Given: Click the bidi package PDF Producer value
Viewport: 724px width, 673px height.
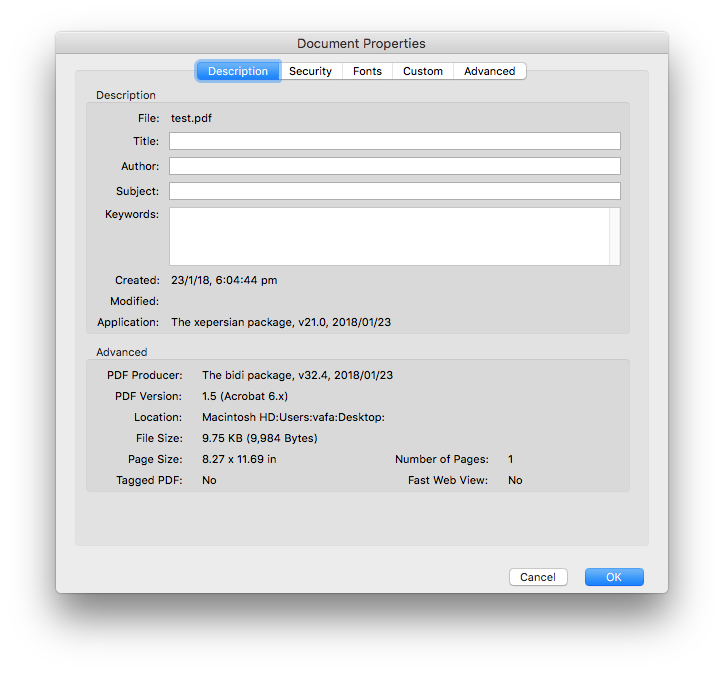Looking at the screenshot, I should coord(297,375).
